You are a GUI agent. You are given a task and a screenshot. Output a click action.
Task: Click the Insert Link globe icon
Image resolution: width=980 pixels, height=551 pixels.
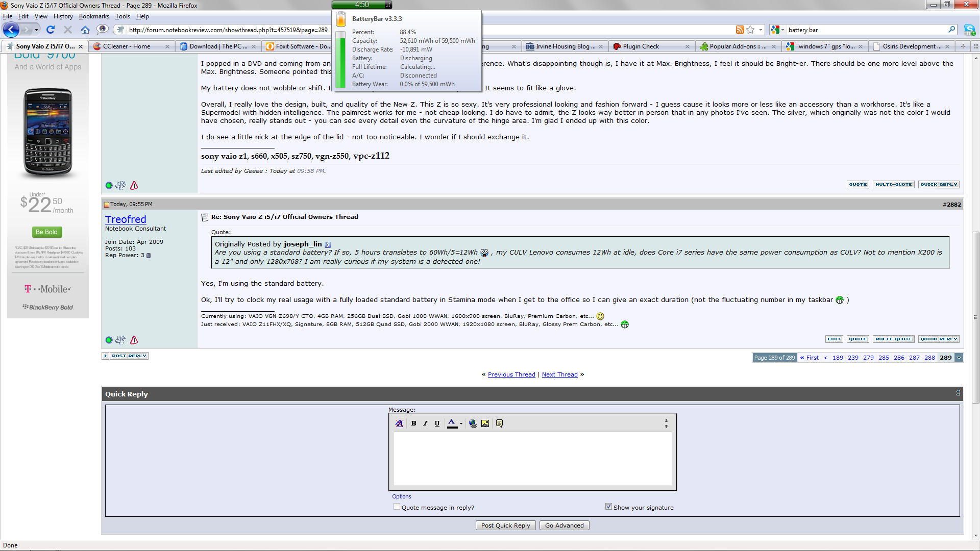point(473,423)
